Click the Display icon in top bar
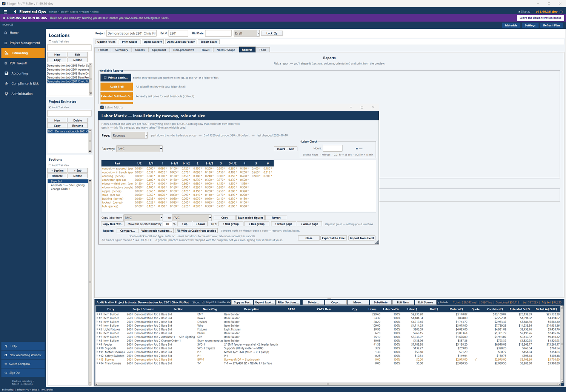Screen dimensions: 566x392 click(x=519, y=12)
